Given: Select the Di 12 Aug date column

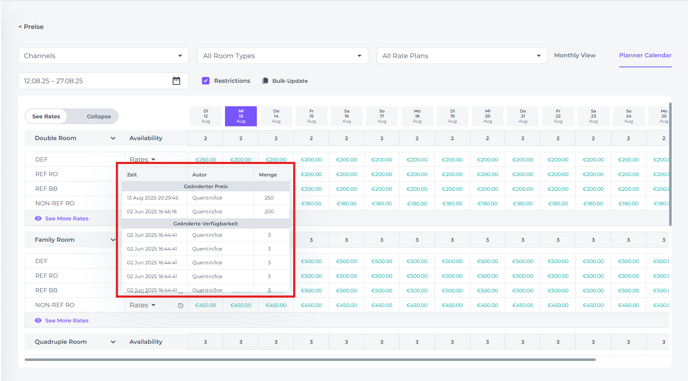Looking at the screenshot, I should pos(205,116).
